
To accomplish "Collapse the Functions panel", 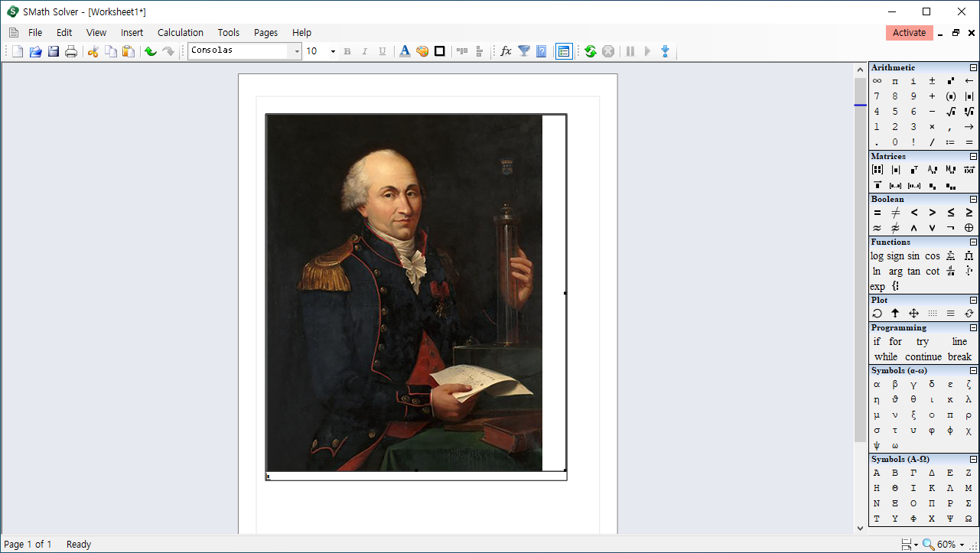I will tap(973, 242).
